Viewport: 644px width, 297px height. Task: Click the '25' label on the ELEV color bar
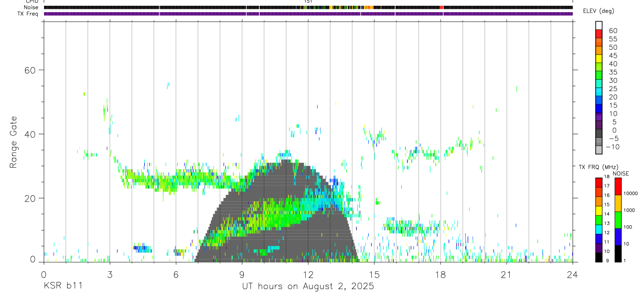tap(613, 89)
